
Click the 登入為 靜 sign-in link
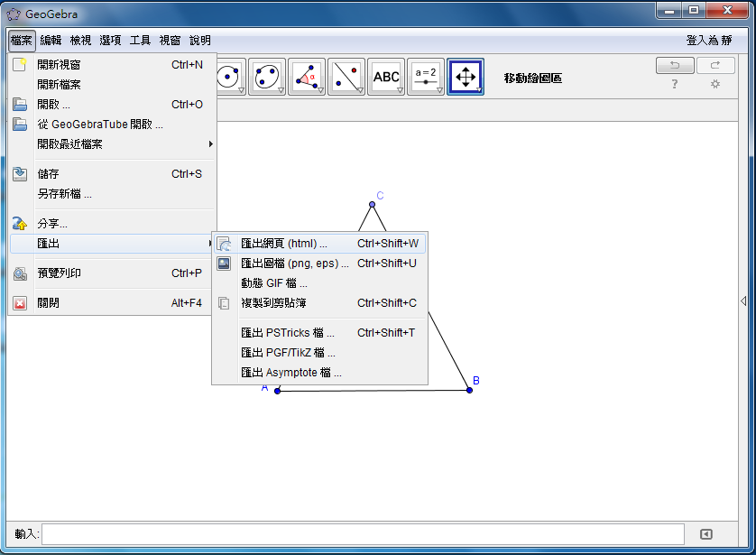(x=709, y=41)
